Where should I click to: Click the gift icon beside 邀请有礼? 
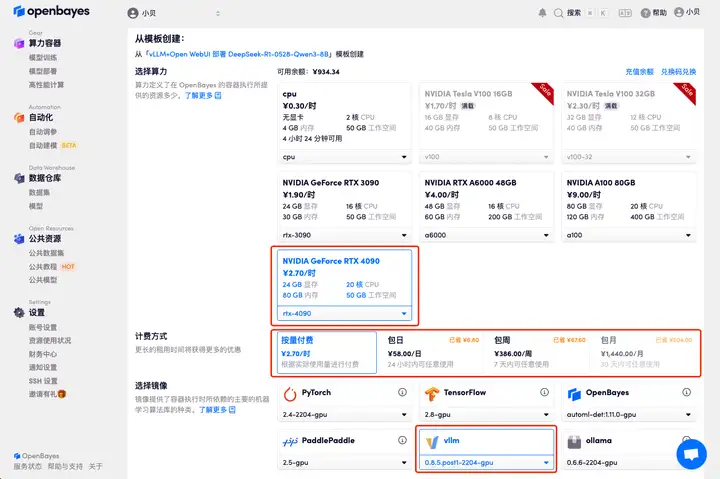tap(62, 394)
